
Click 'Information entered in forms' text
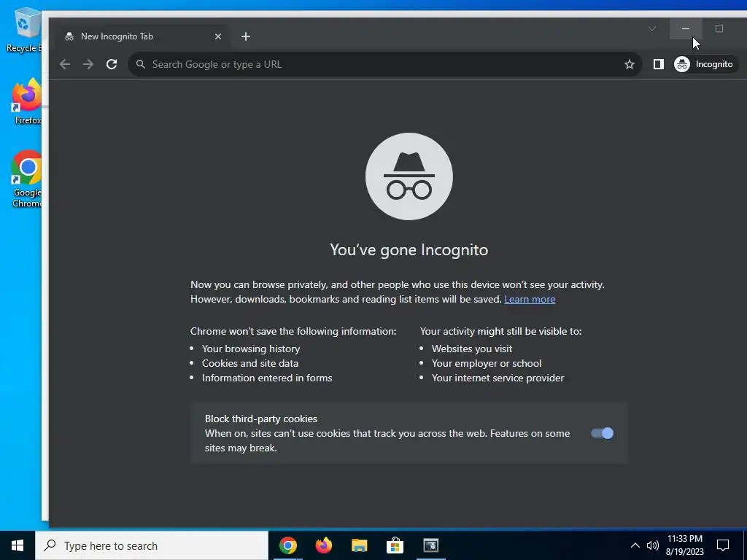pyautogui.click(x=267, y=378)
